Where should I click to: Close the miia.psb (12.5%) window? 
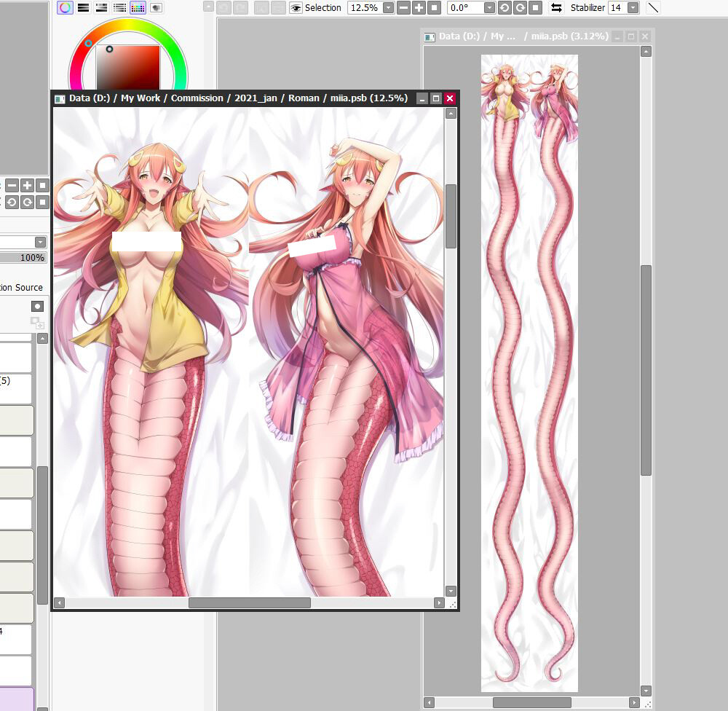[x=450, y=98]
